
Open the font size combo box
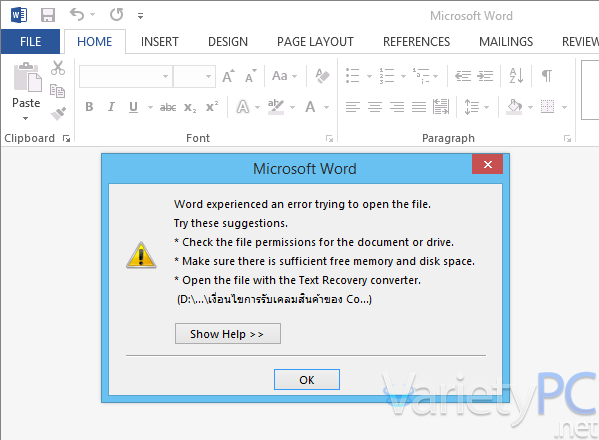[194, 76]
